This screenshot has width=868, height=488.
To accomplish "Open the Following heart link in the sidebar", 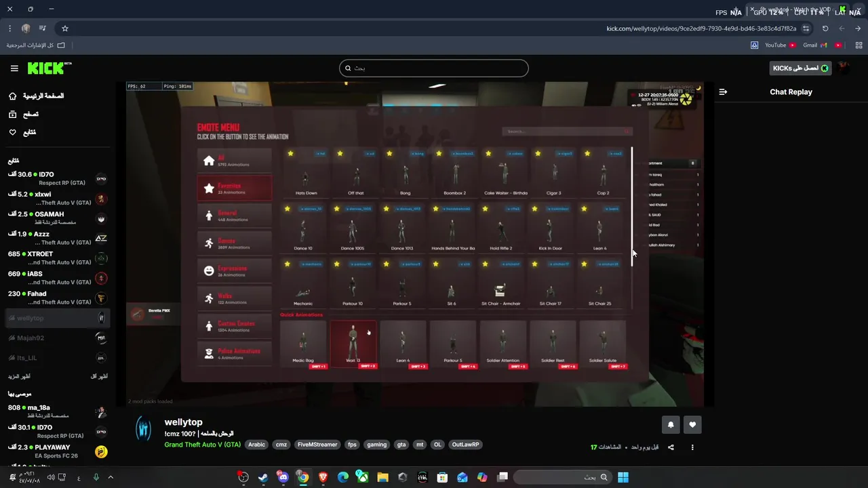I will (x=22, y=132).
